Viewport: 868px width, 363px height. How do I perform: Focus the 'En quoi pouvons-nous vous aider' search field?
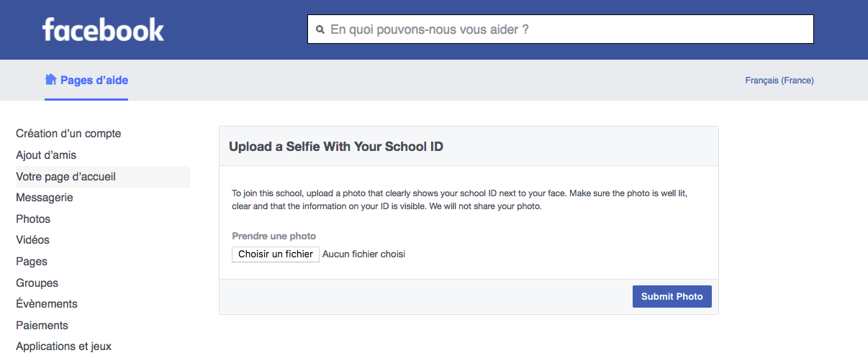(561, 29)
